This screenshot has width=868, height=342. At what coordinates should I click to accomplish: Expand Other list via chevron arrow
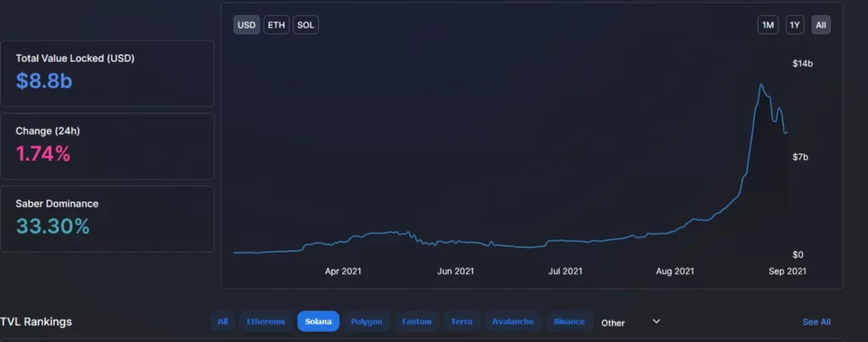656,322
